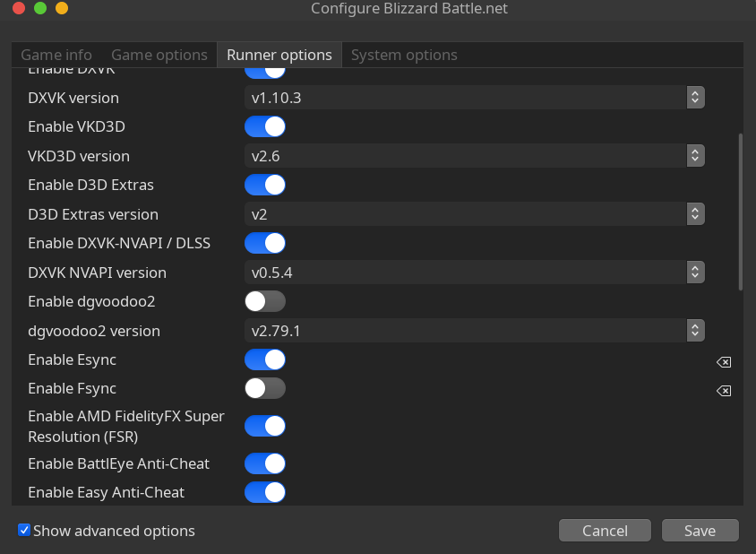The height and width of the screenshot is (554, 756).
Task: Click the vertical scrollbar of options list
Action: point(741,212)
